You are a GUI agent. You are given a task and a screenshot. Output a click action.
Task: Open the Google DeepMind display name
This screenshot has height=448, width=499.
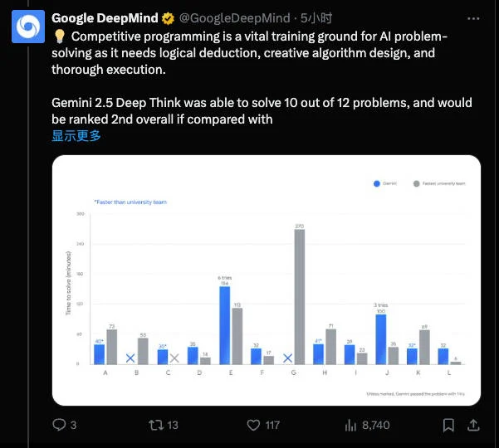click(x=105, y=18)
